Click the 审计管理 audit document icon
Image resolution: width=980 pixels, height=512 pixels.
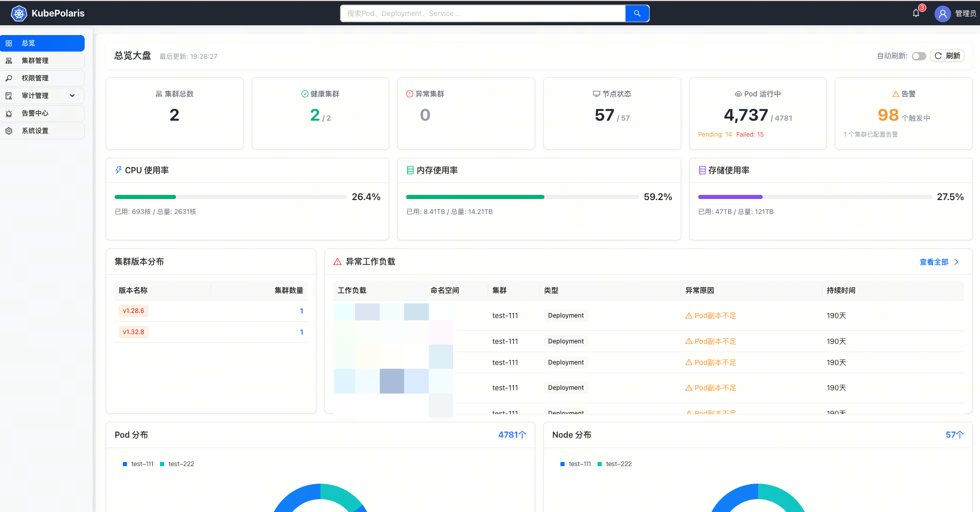tap(9, 95)
